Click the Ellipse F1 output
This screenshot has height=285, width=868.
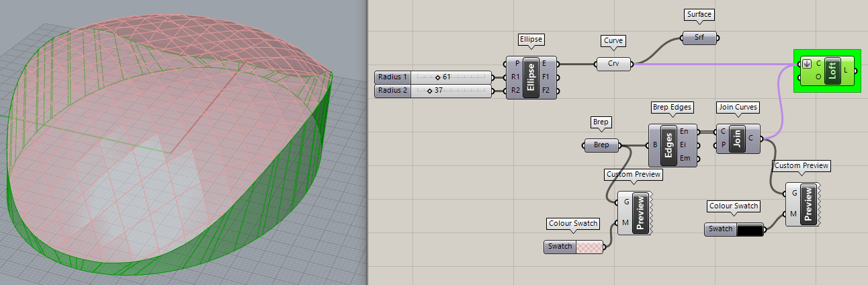pos(546,77)
